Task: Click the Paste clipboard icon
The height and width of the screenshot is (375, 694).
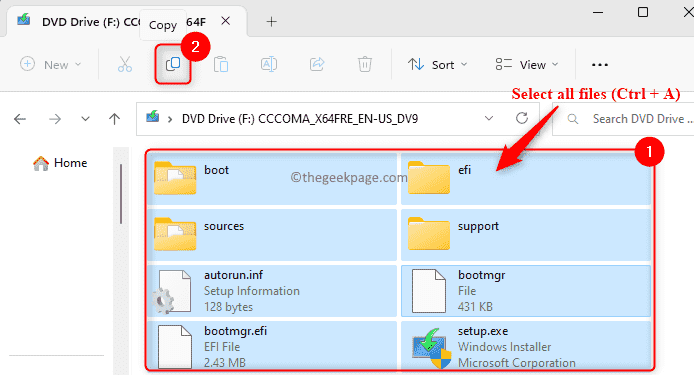Action: click(x=221, y=65)
